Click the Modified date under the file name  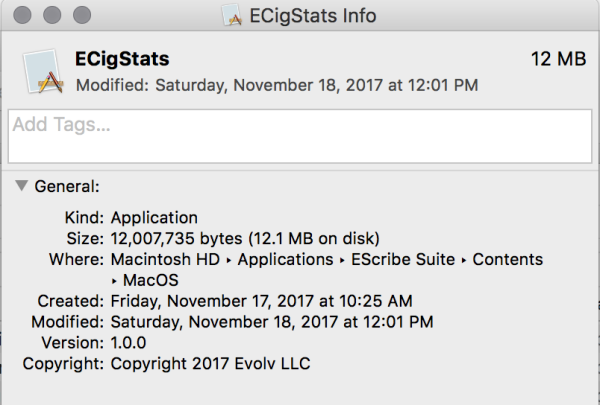(277, 85)
